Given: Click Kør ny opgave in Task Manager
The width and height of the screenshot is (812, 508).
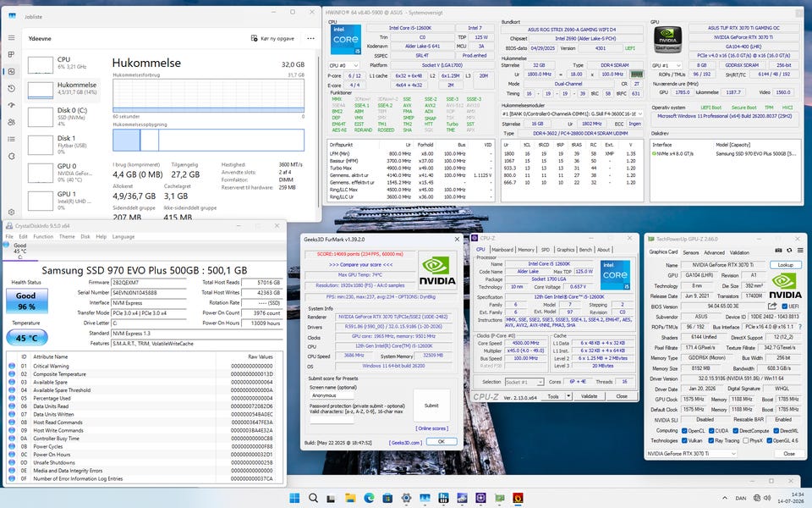Looking at the screenshot, I should coord(272,38).
